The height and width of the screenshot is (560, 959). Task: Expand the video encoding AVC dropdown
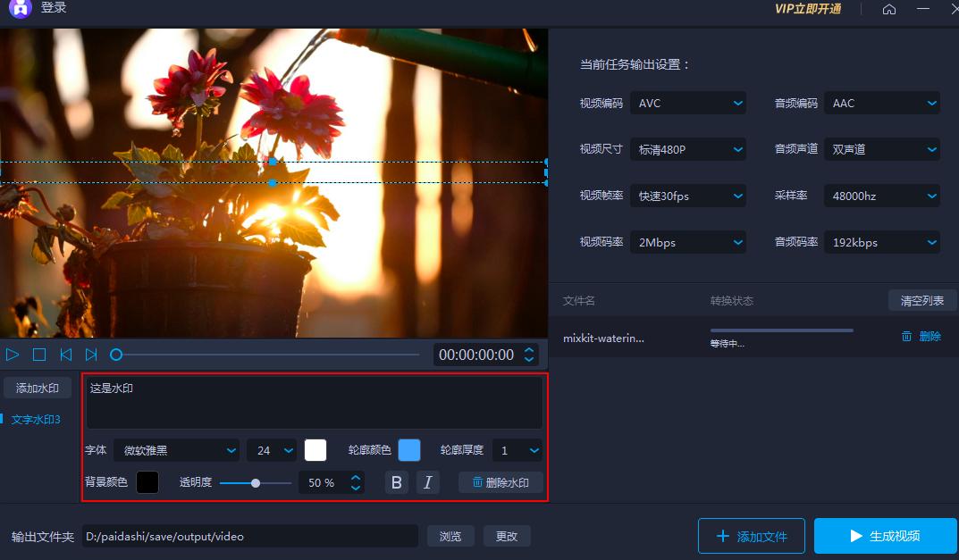[687, 104]
